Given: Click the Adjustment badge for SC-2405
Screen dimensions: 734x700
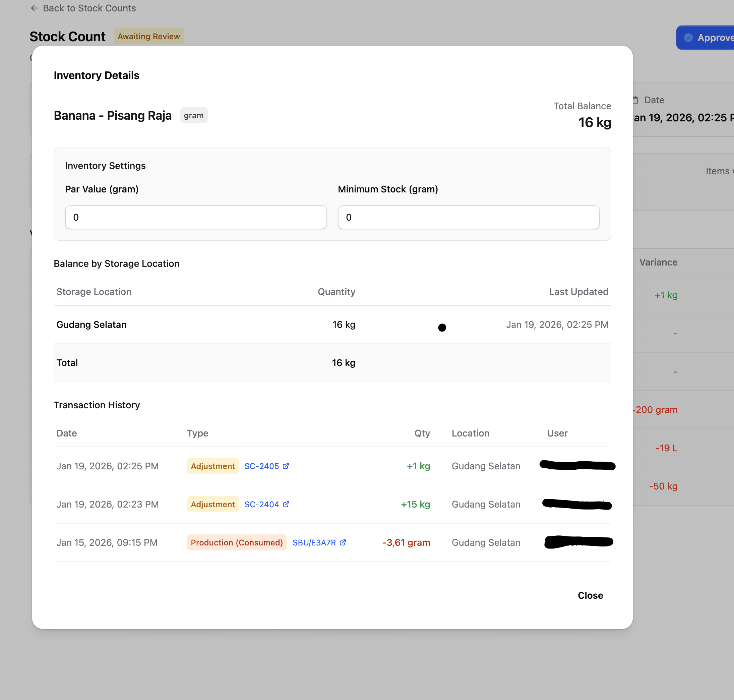Looking at the screenshot, I should (x=212, y=466).
